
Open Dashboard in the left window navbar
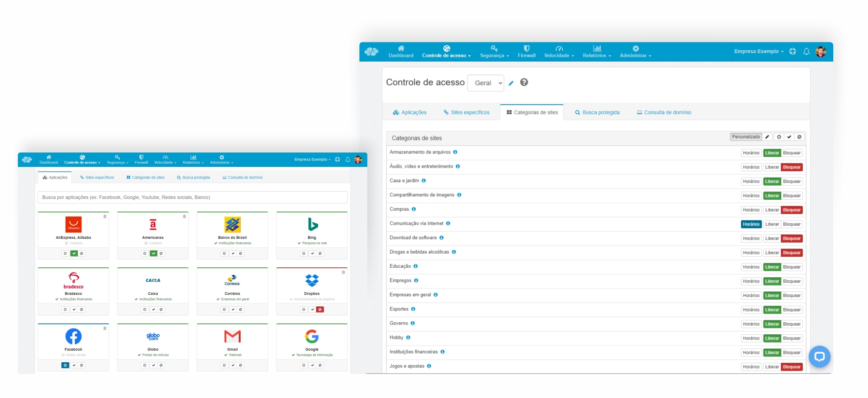[x=49, y=160]
